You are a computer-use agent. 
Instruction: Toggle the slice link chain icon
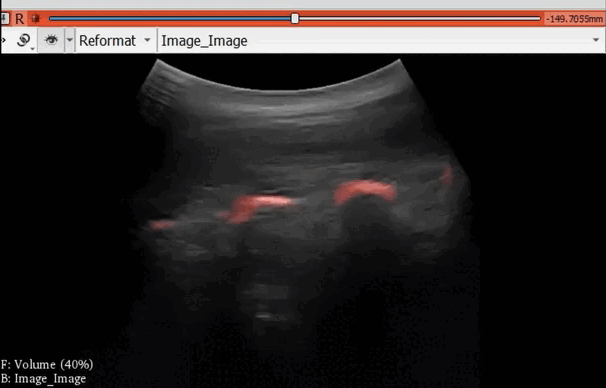tap(24, 40)
